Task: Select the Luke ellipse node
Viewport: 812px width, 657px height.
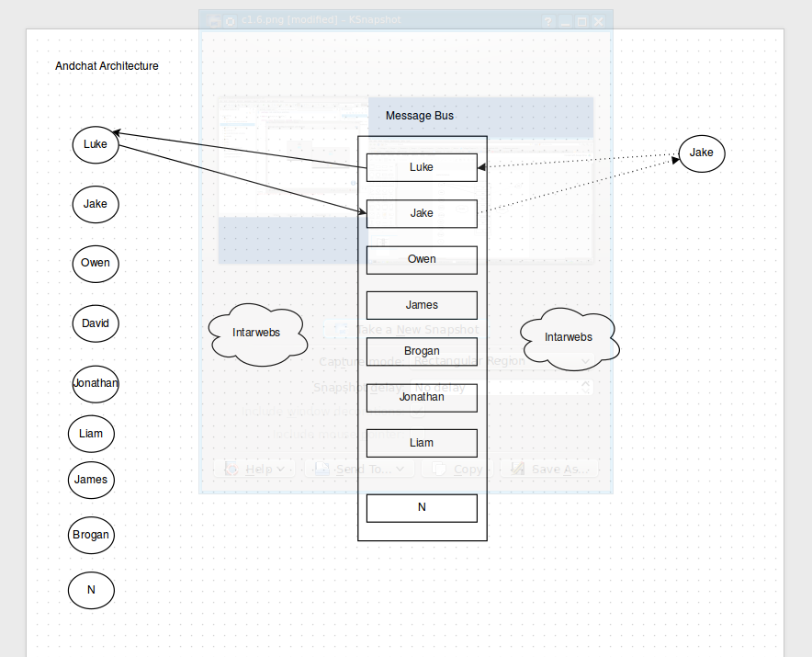Action: coord(96,144)
